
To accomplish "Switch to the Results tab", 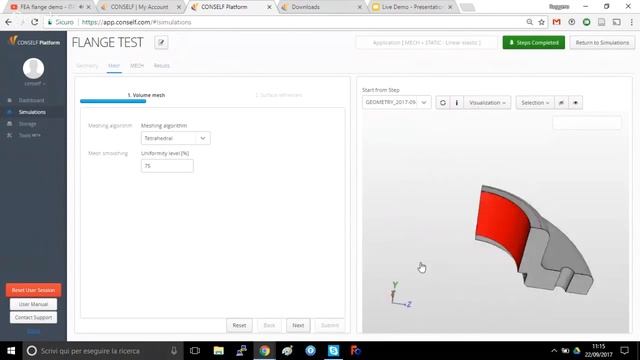I will pyautogui.click(x=162, y=66).
